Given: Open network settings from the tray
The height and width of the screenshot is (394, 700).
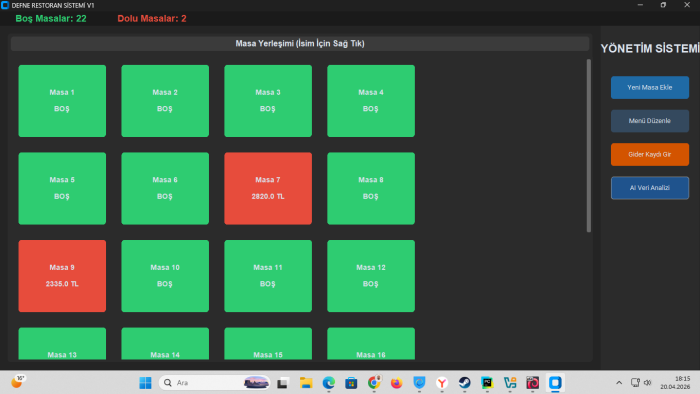Looking at the screenshot, I should 635,383.
